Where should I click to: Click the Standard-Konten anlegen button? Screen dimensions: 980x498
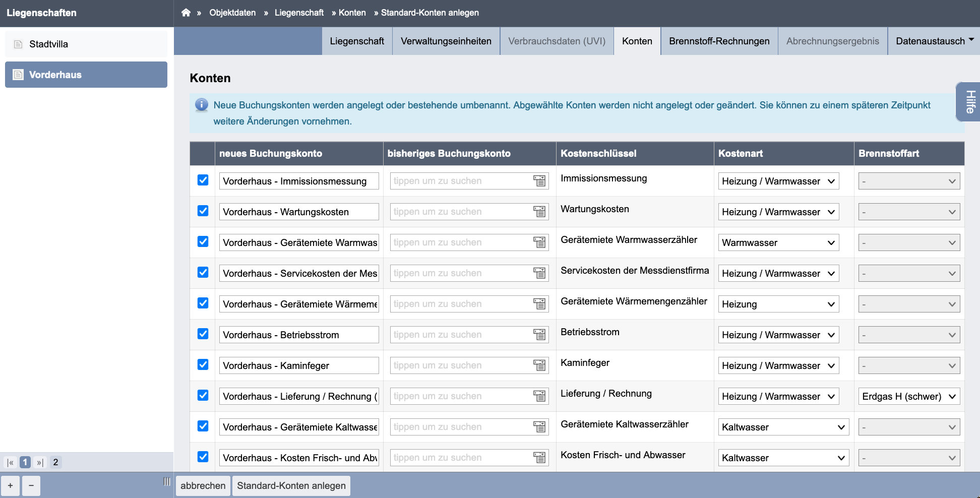[291, 485]
